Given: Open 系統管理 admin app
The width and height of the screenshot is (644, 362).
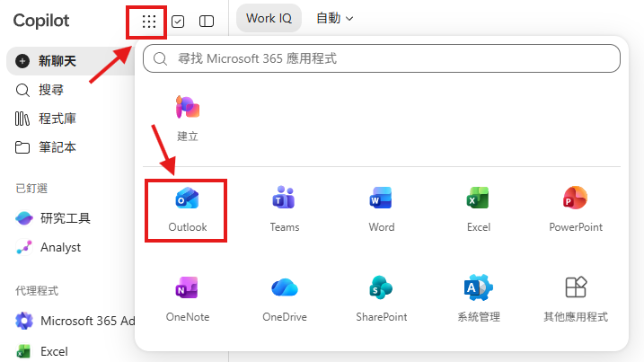Looking at the screenshot, I should click(479, 299).
